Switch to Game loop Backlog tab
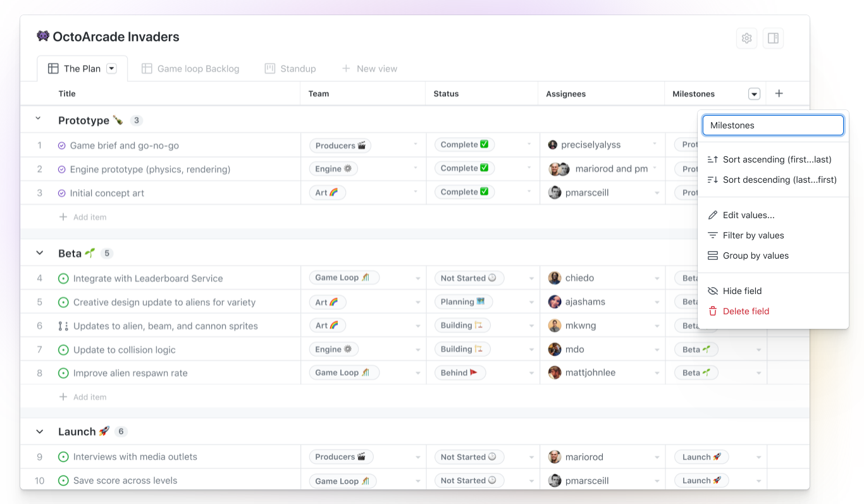 (190, 68)
